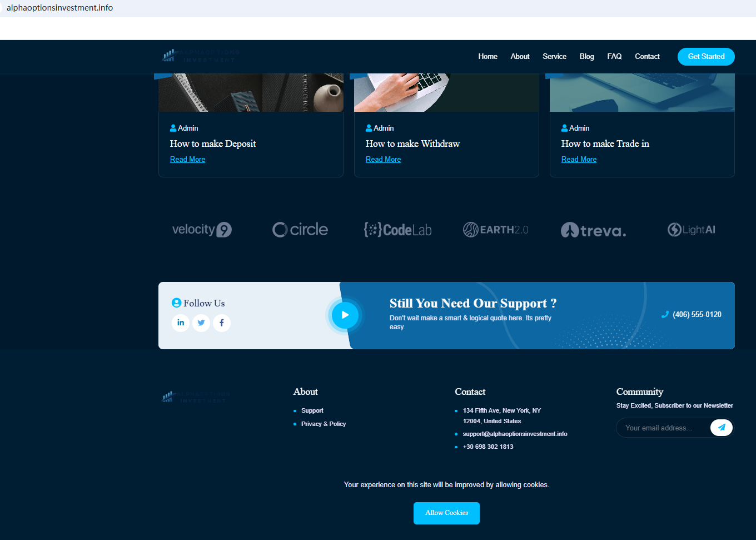Open the Contact menu item
This screenshot has width=756, height=540.
pyautogui.click(x=648, y=57)
